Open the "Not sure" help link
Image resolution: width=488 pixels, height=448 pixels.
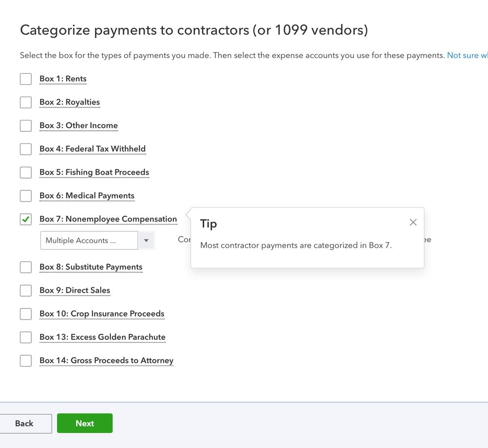click(467, 56)
